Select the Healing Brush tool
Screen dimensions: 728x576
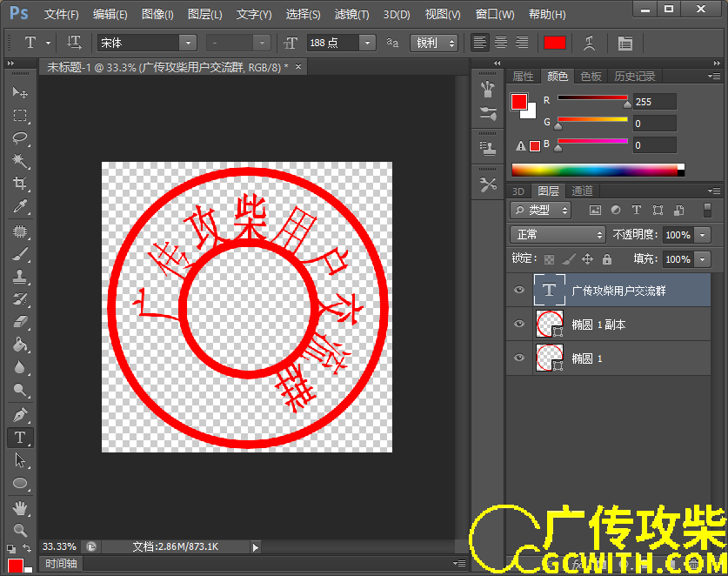pyautogui.click(x=19, y=231)
